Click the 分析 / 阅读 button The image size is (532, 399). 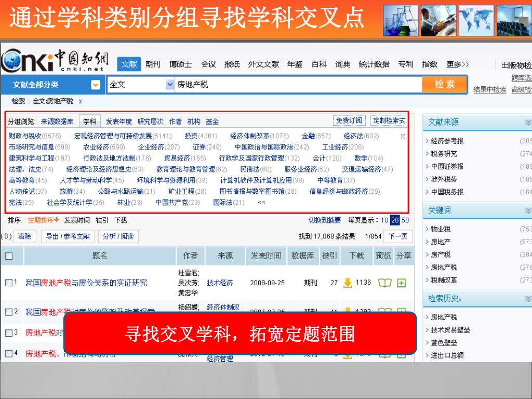coord(118,236)
